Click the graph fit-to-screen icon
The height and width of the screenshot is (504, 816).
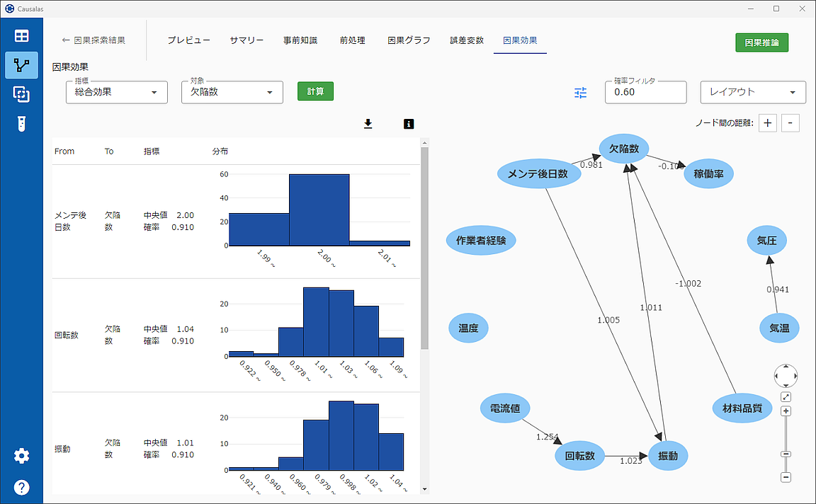(x=786, y=397)
